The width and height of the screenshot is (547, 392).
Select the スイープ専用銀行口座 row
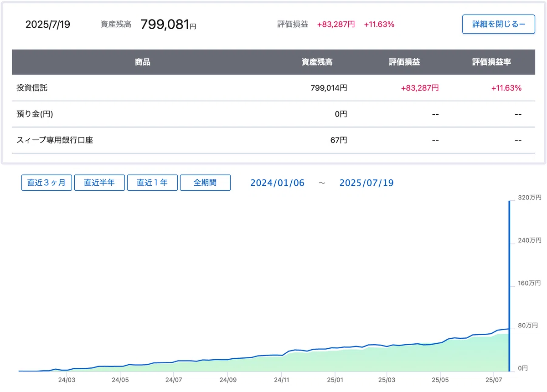coord(273,140)
